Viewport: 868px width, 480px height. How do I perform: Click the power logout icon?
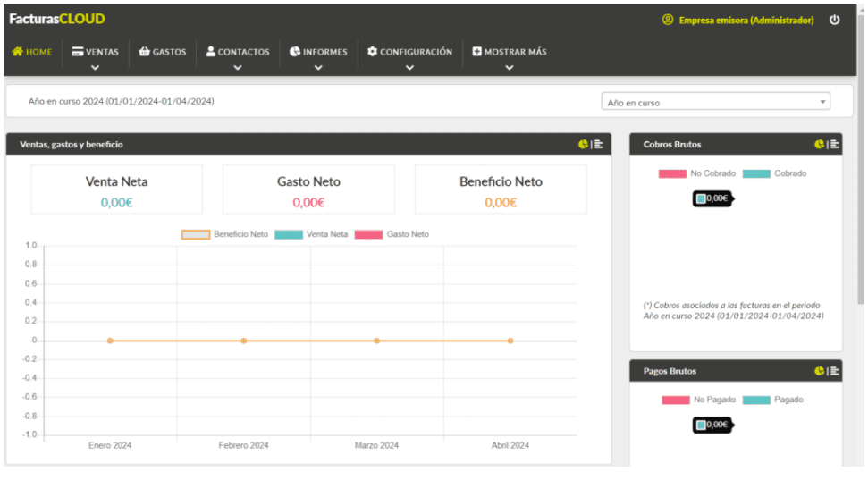[834, 20]
